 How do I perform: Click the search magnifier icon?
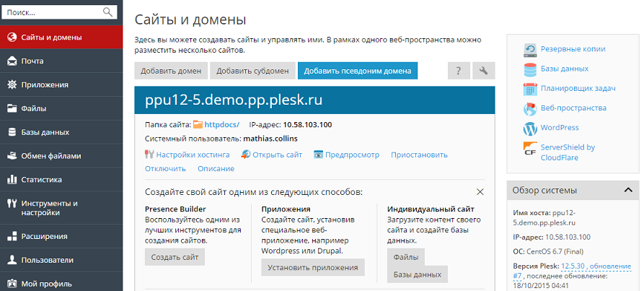pos(108,12)
